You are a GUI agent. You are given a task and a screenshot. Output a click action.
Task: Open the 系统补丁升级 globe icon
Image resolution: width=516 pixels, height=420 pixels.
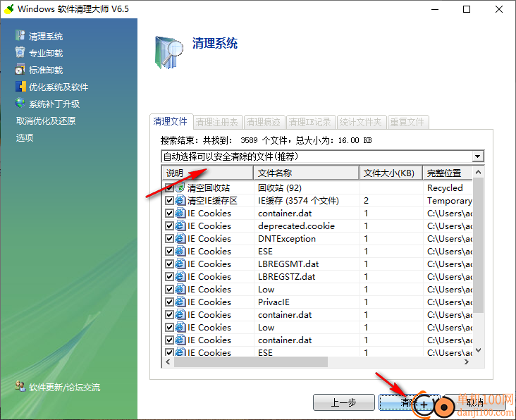coord(20,104)
